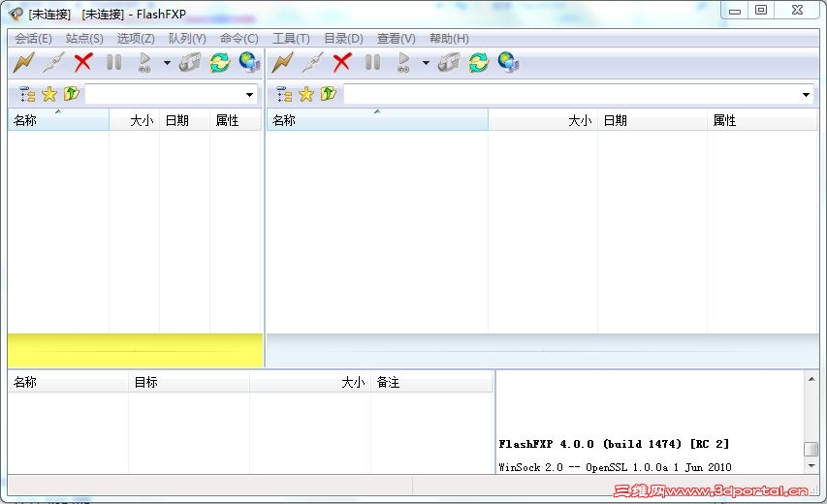
Task: Open the left pane play button dropdown arrow
Action: (x=167, y=63)
